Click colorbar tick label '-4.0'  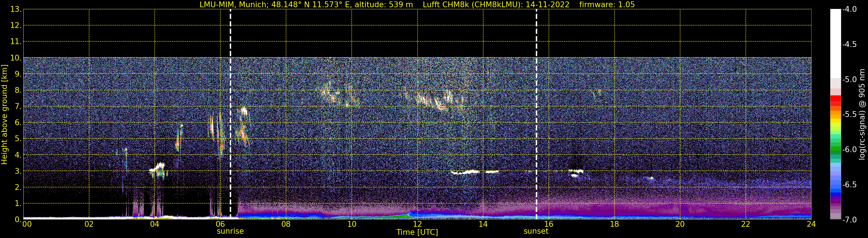click(x=849, y=10)
